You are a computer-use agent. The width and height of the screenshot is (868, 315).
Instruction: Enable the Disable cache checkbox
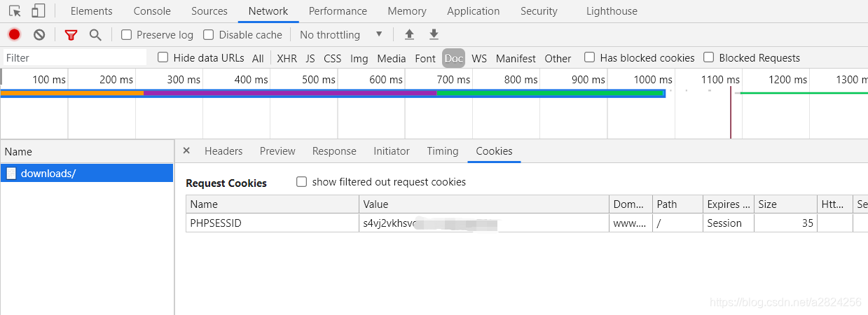(x=208, y=34)
